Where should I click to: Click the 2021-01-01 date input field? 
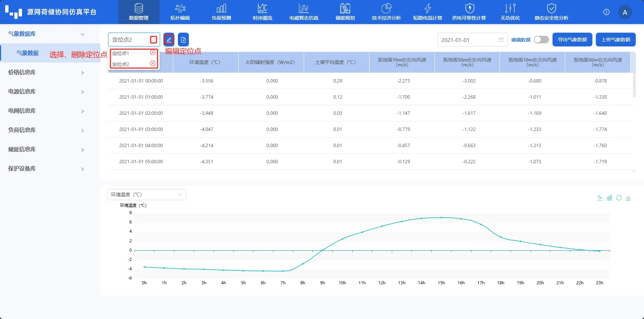pos(472,40)
